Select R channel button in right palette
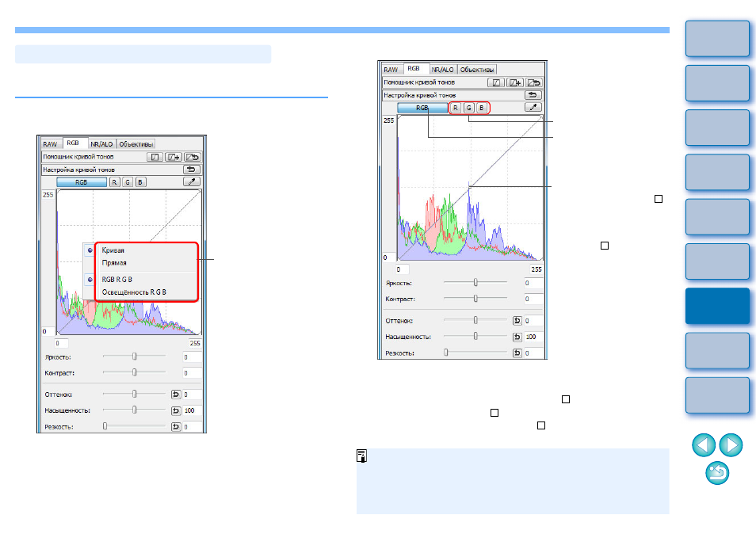This screenshot has width=756, height=534. tap(456, 108)
